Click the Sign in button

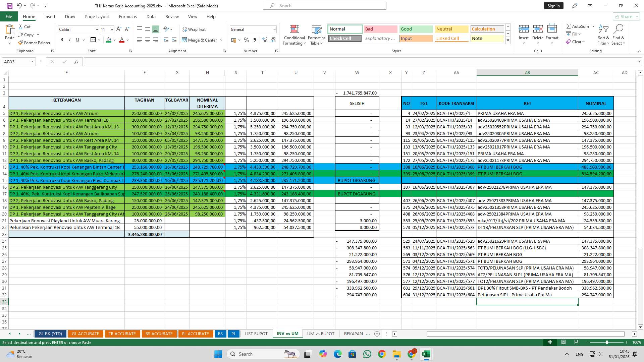click(x=553, y=5)
